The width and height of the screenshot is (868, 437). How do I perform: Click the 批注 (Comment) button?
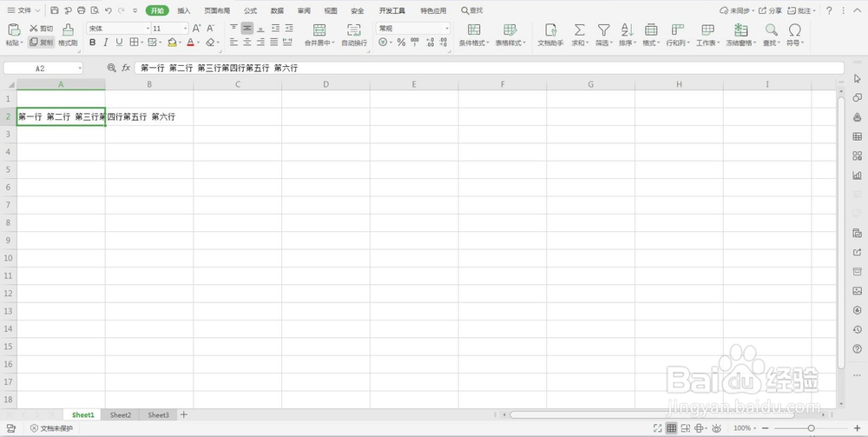(801, 10)
